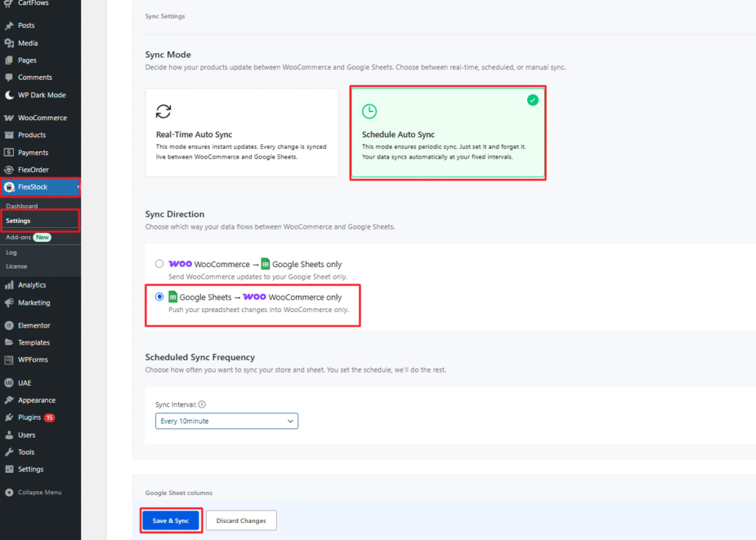Click the Elementor icon in the sidebar

pyautogui.click(x=9, y=325)
